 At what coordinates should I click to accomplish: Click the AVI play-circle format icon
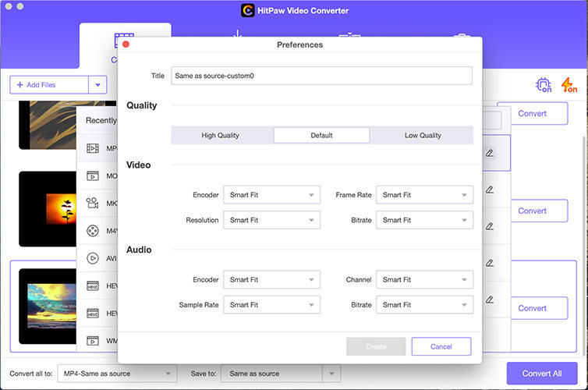coord(93,258)
